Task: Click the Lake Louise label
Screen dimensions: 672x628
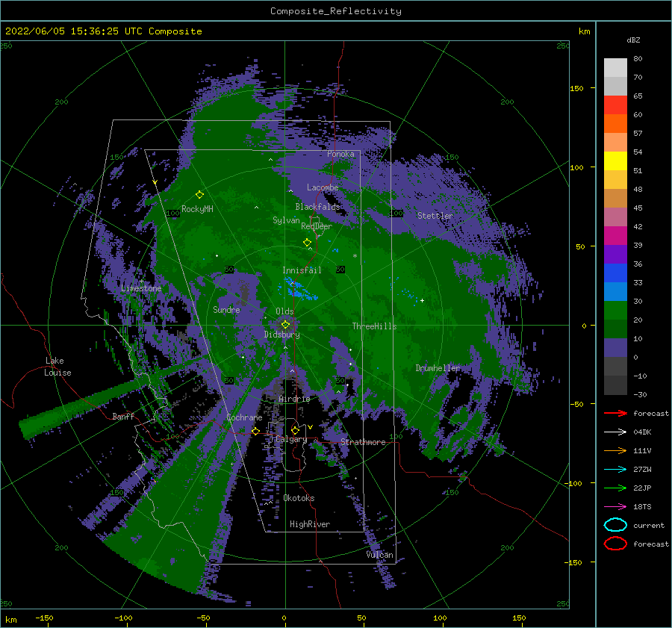Action: coord(57,367)
